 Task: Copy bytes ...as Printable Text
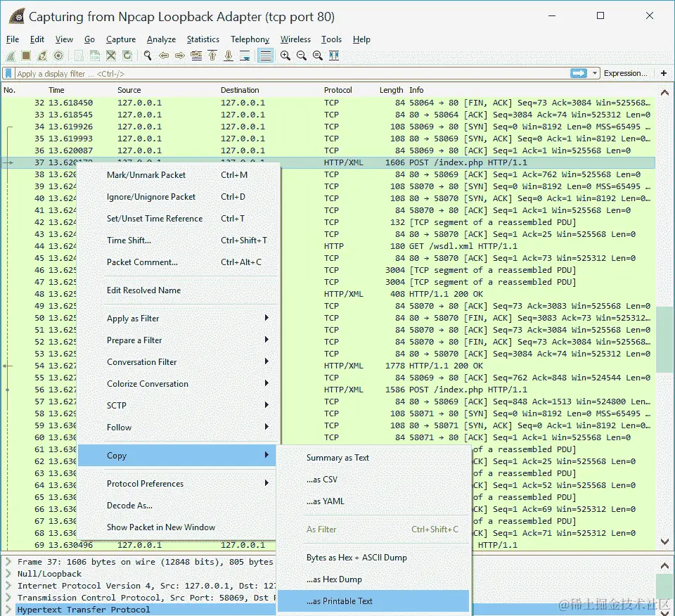tap(373, 601)
